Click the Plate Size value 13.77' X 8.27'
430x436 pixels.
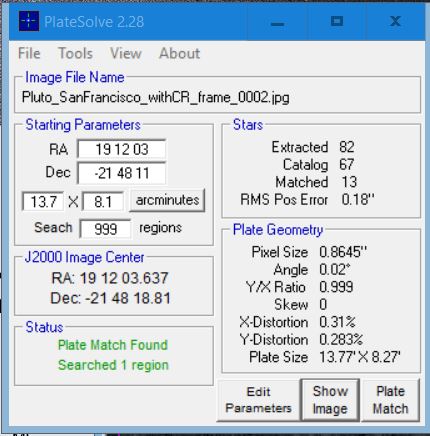[x=360, y=357]
